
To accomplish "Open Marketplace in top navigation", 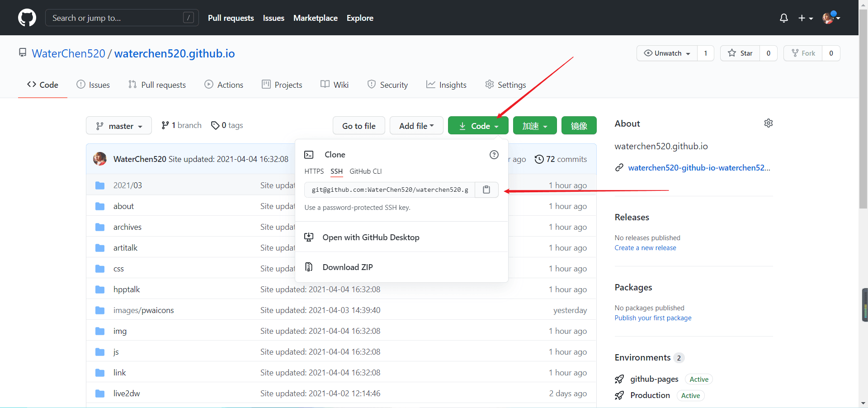I will pos(316,18).
